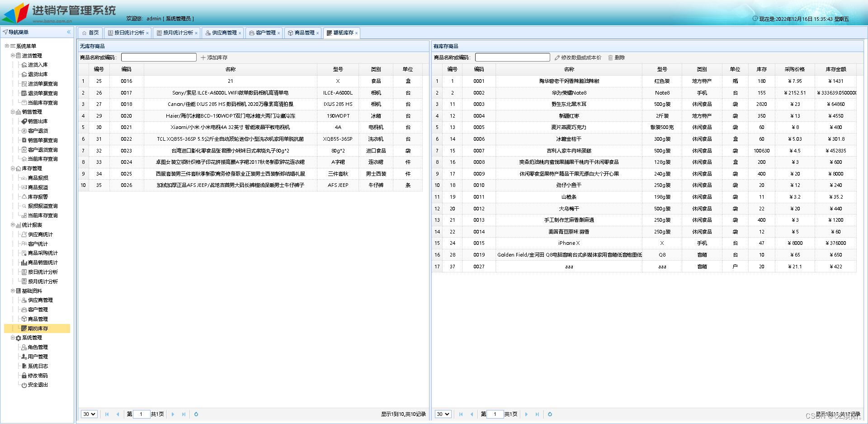The image size is (868, 424).
Task: Select row with code 0016
Action: coord(250,81)
